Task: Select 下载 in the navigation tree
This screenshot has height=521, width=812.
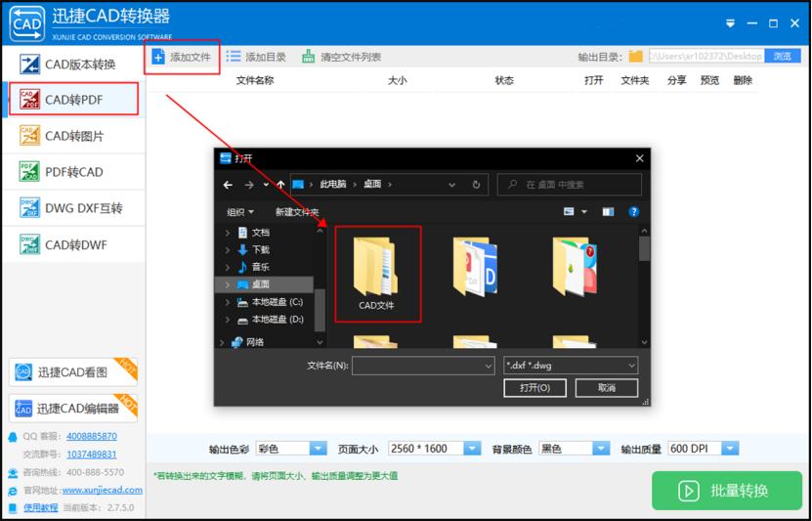Action: click(x=261, y=249)
